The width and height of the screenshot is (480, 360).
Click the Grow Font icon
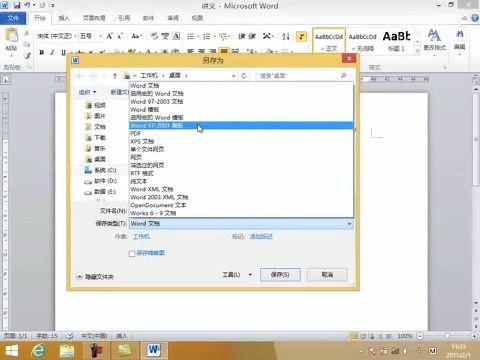pos(109,36)
